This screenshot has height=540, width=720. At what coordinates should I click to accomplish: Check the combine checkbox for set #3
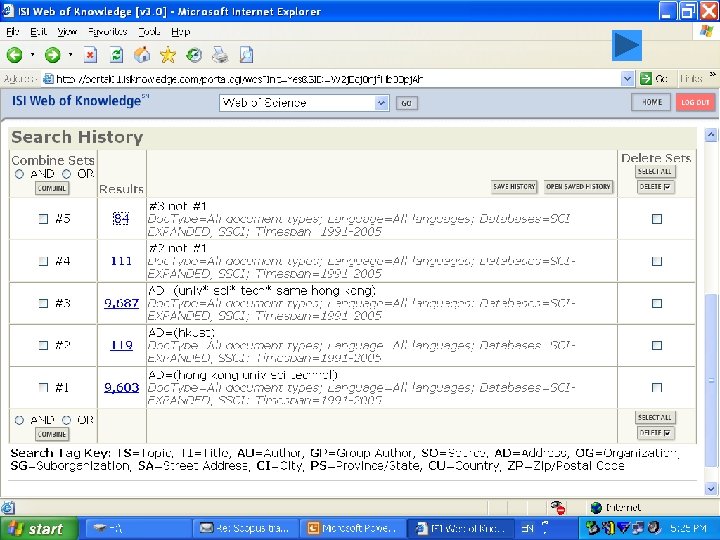point(43,303)
